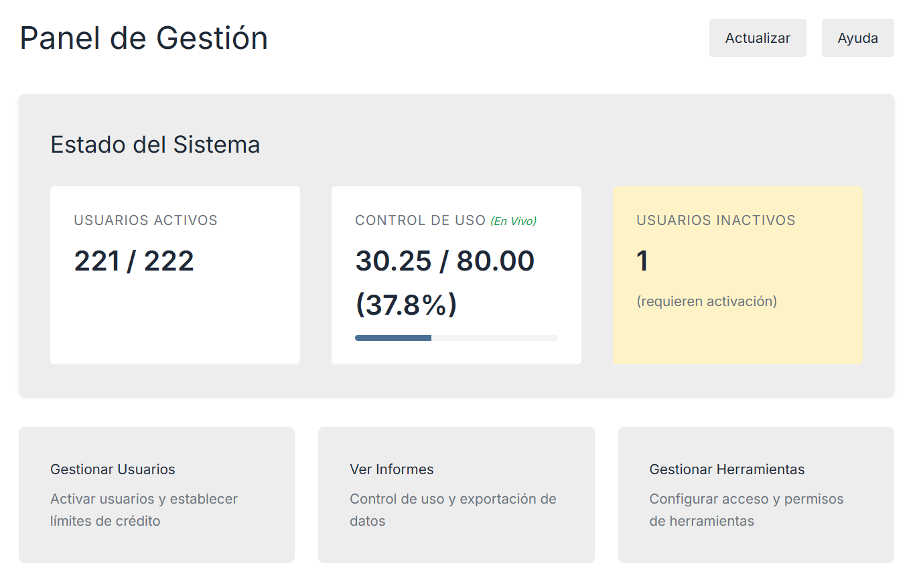The height and width of the screenshot is (588, 919).
Task: Click the Estado del Sistema heading
Action: [155, 145]
